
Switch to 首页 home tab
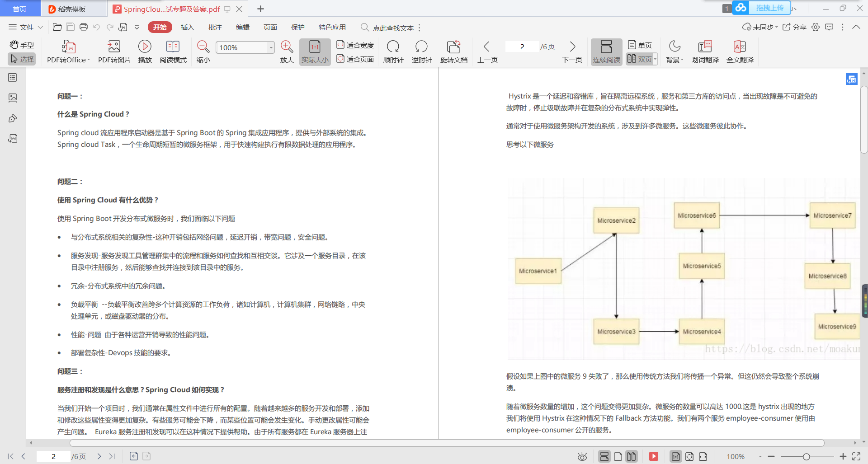pyautogui.click(x=19, y=9)
